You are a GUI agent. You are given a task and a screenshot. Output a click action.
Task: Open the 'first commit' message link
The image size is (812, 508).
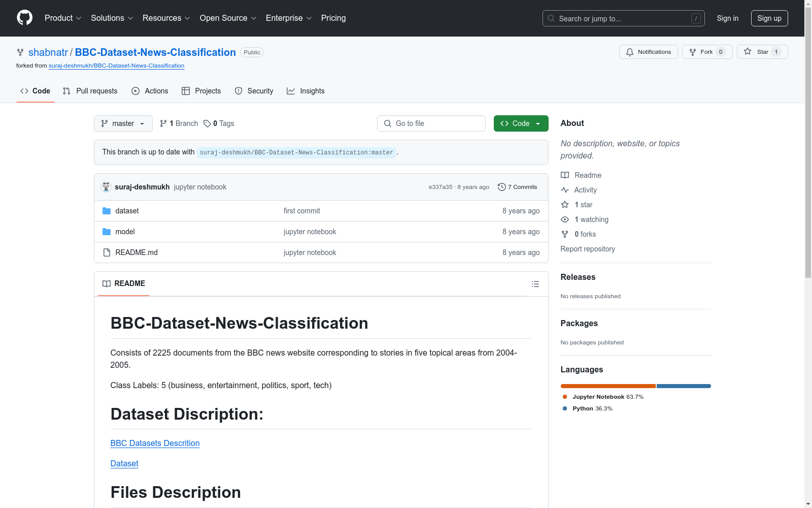pos(302,211)
